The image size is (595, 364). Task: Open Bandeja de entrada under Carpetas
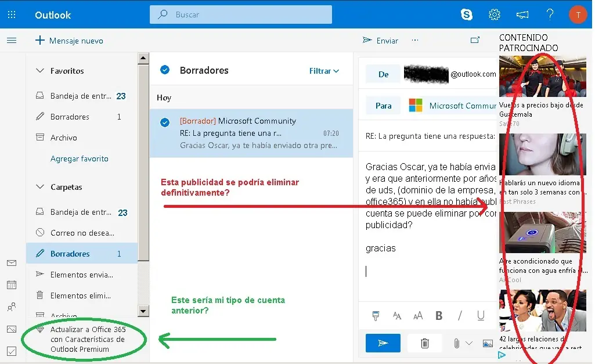tap(82, 212)
